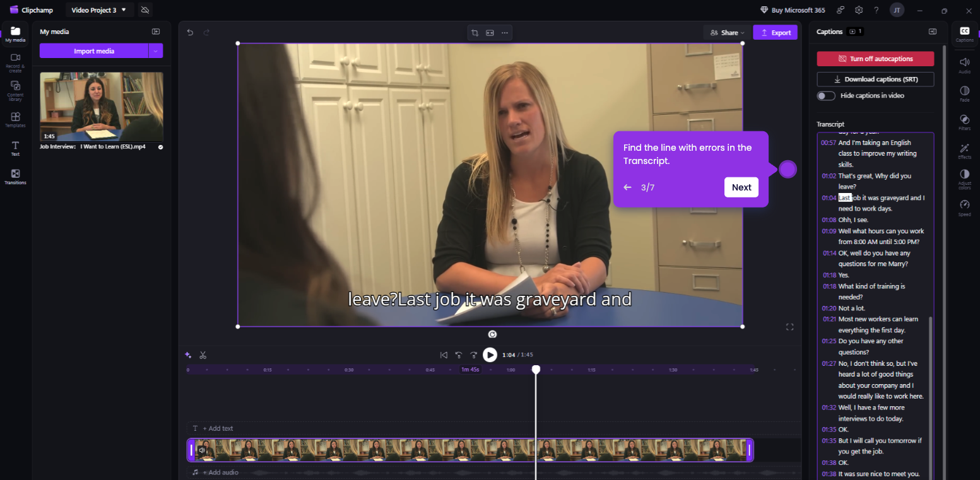The height and width of the screenshot is (480, 980).
Task: Click transcript line 'Not a lot.'
Action: pos(852,308)
